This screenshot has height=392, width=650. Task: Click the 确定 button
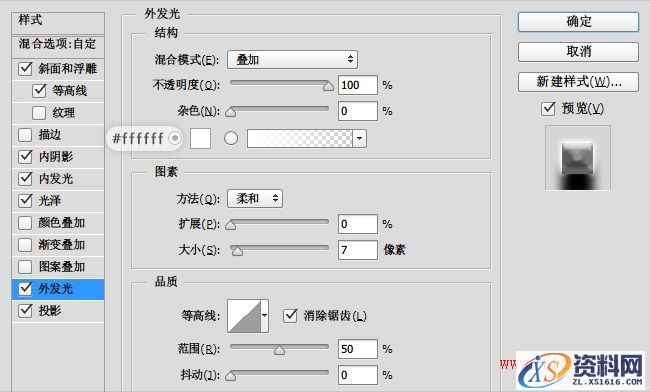pos(578,22)
